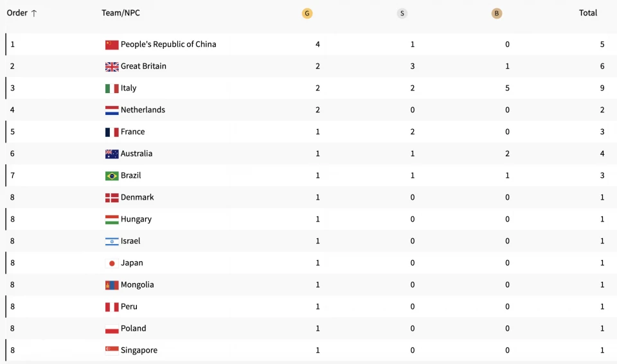617x364 pixels.
Task: Click the Mongolia flag icon
Action: coord(112,285)
